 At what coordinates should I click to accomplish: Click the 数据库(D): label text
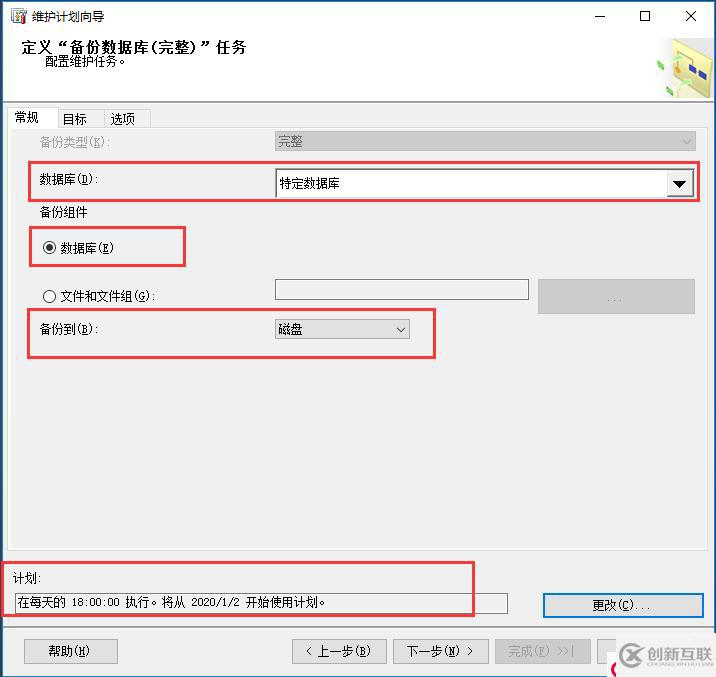(x=68, y=179)
